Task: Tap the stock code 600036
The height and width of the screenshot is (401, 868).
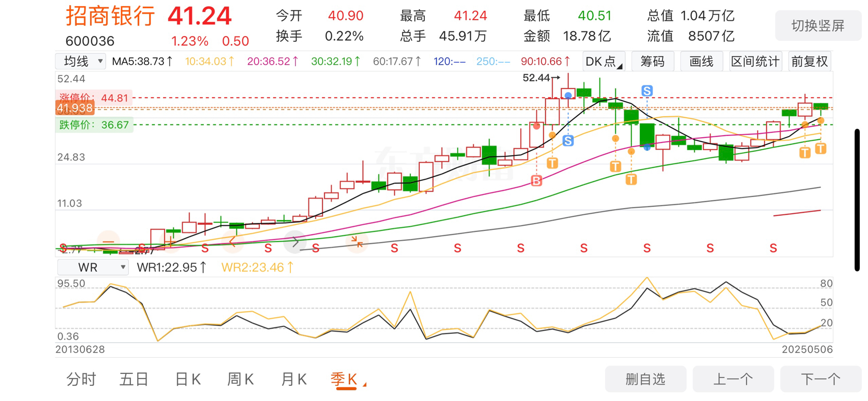Action: pyautogui.click(x=90, y=41)
